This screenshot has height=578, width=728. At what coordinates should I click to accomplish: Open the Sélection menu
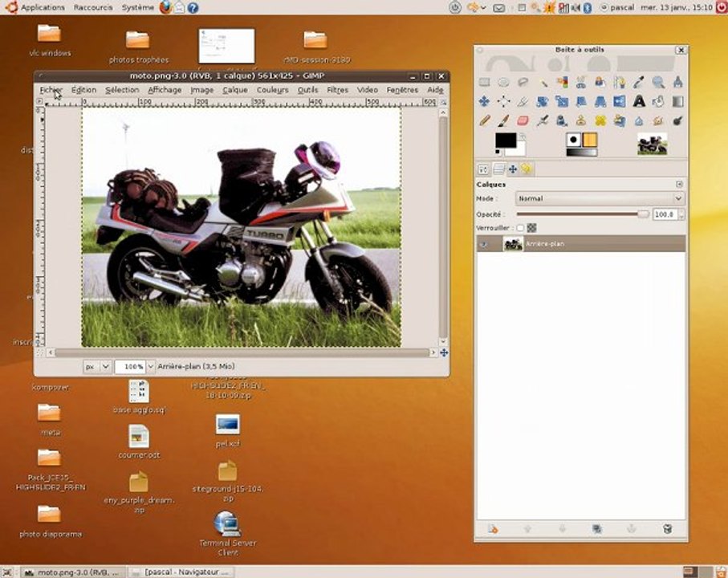pos(122,90)
